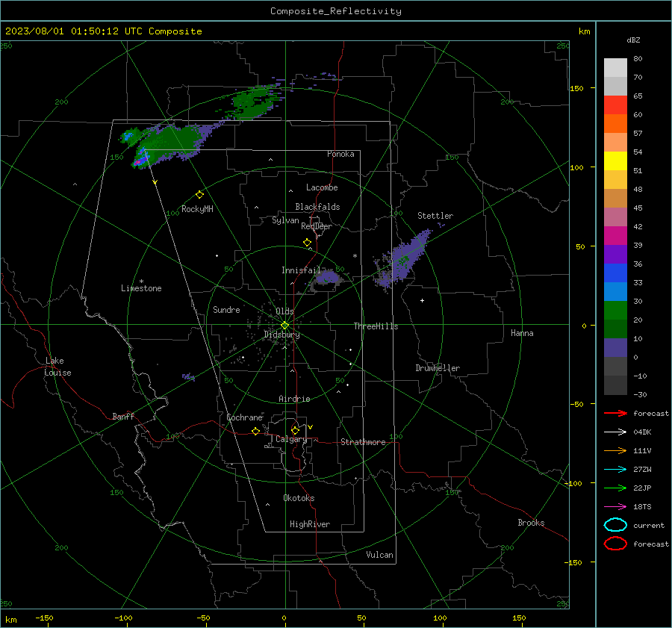
Task: Select the magenta 39-42 dBZ swatch
Action: point(615,236)
